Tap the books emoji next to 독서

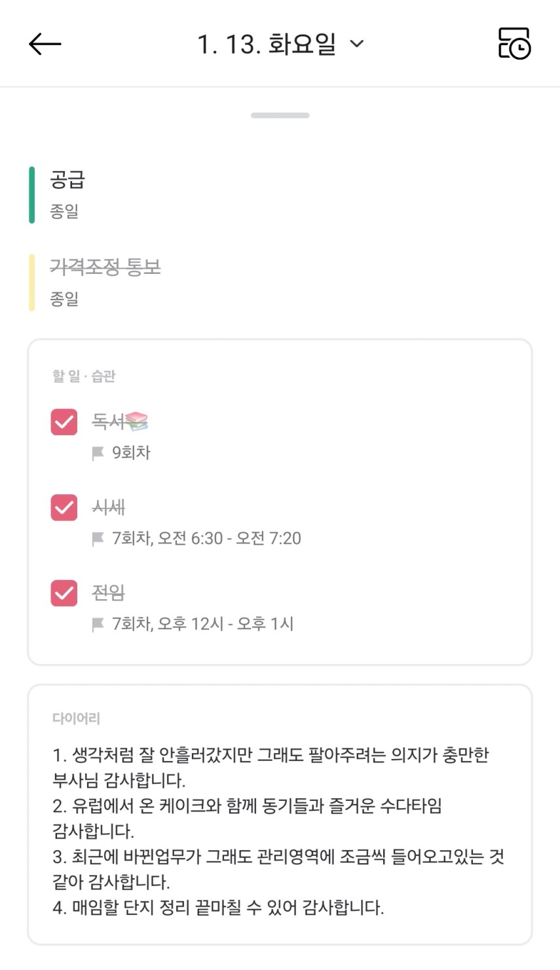[x=136, y=421]
